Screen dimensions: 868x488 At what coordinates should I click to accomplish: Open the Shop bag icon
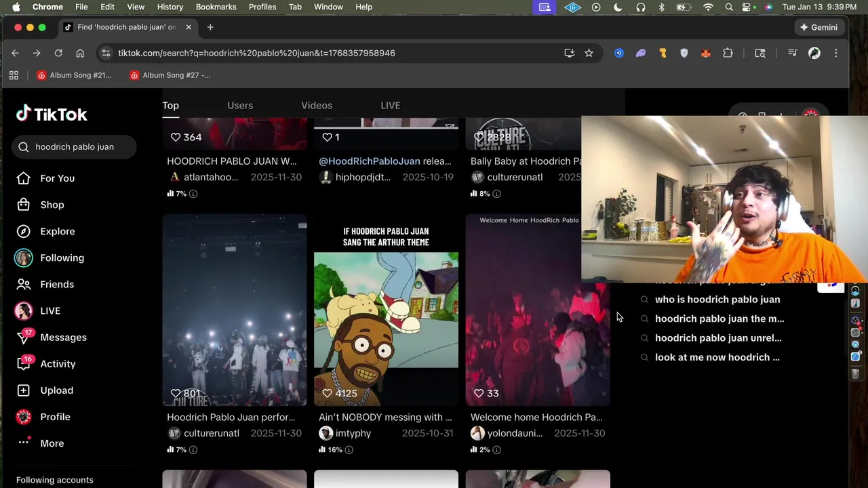click(x=24, y=205)
